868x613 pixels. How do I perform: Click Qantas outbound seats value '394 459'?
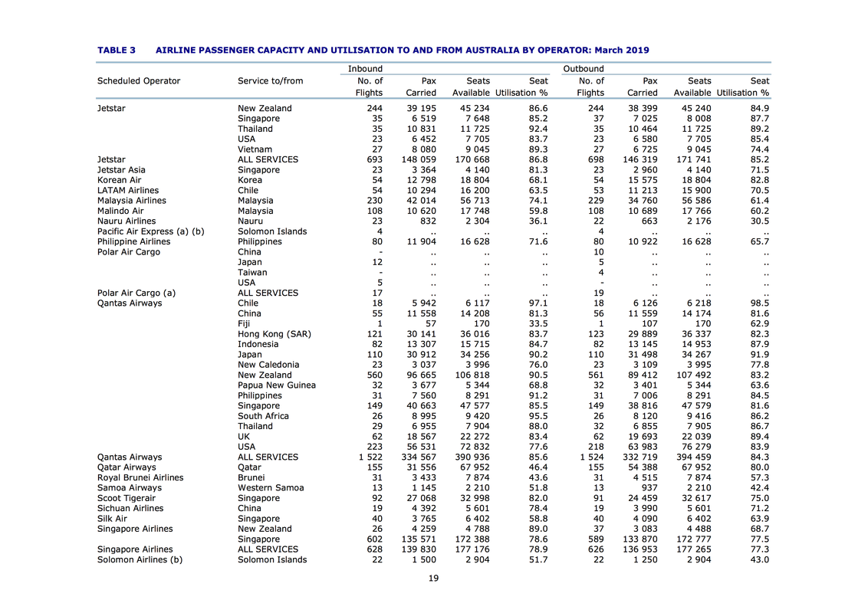tap(694, 457)
